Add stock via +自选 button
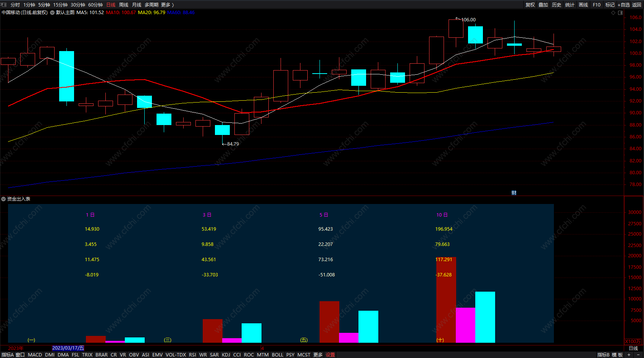The width and height of the screenshot is (644, 358). pos(624,5)
